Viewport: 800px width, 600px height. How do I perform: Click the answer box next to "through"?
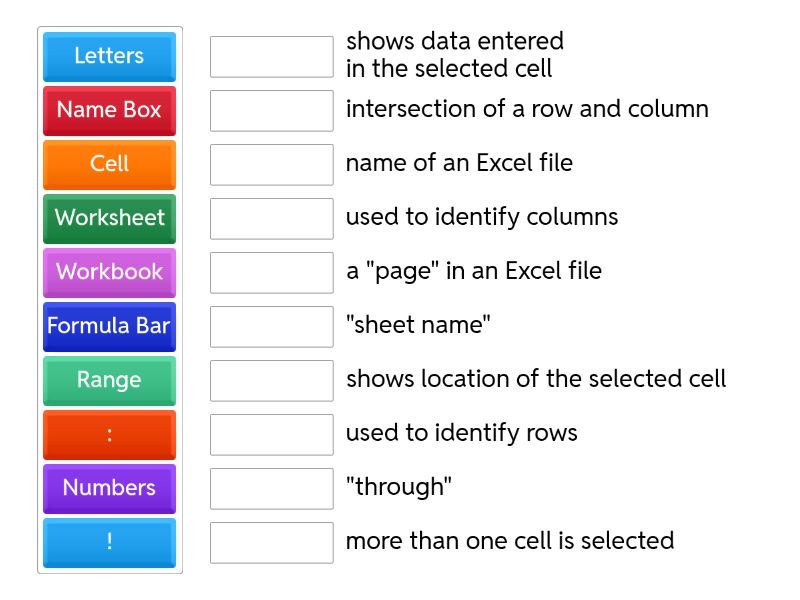click(x=271, y=489)
